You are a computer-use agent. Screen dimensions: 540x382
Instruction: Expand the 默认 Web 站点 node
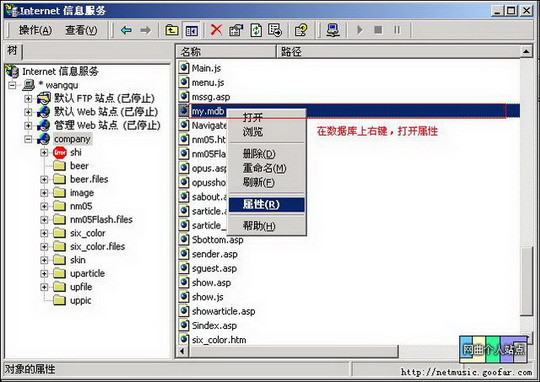coord(28,112)
